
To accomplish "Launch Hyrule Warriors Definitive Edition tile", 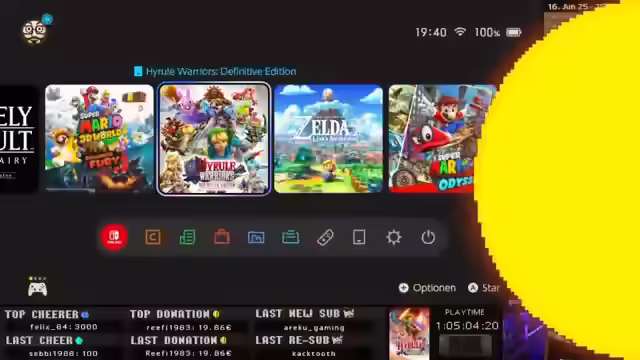I will [x=213, y=139].
